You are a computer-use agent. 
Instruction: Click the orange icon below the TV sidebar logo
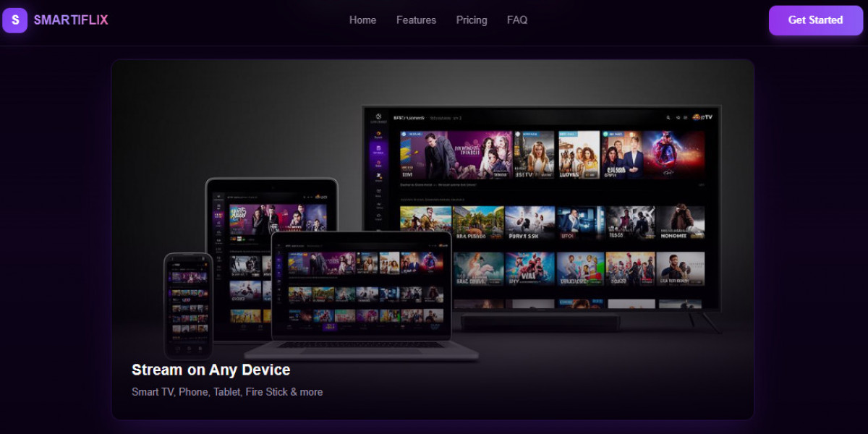378,135
